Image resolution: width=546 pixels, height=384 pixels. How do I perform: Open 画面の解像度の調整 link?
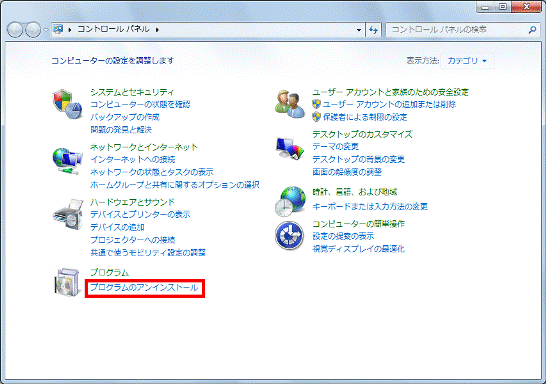tap(347, 172)
